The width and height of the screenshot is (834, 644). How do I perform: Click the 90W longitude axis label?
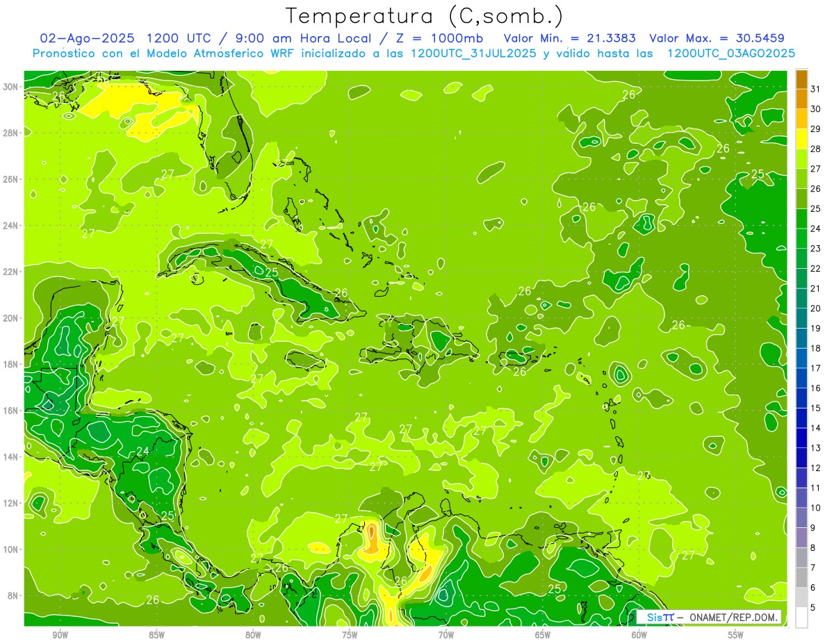click(60, 636)
